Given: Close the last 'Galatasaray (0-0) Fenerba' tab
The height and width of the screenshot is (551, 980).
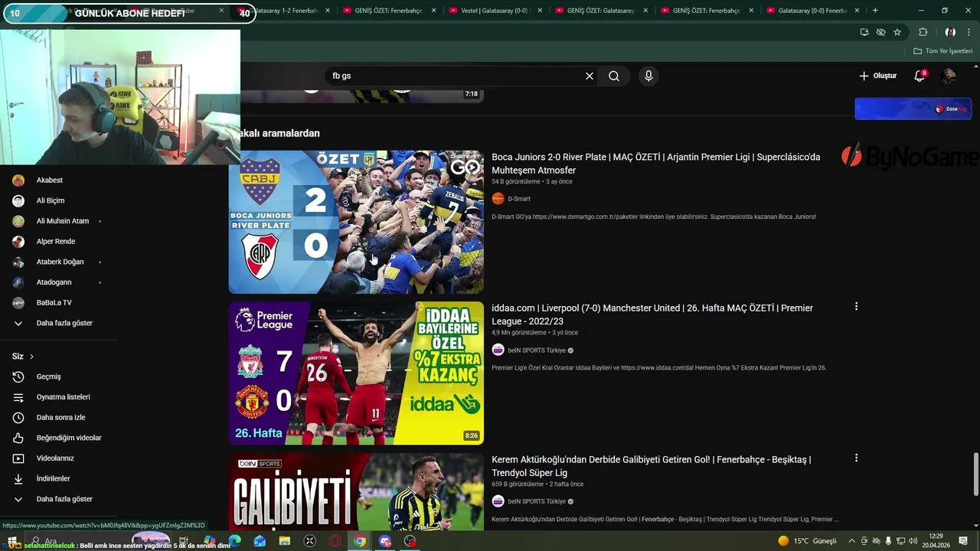Looking at the screenshot, I should tap(857, 11).
